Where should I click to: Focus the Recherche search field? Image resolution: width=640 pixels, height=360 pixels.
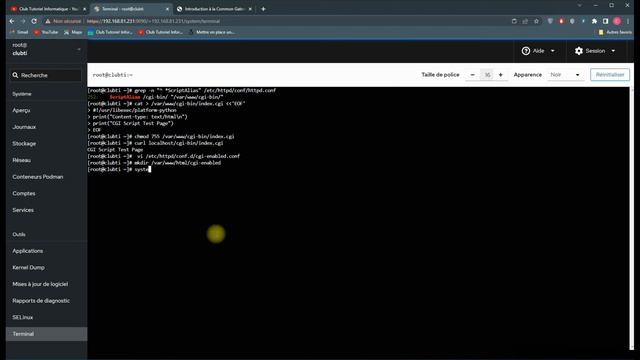click(x=46, y=76)
